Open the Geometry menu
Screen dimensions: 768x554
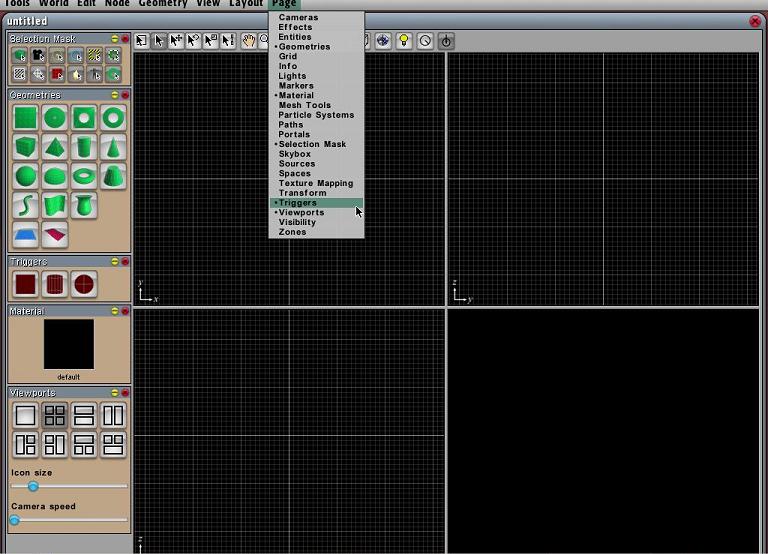point(163,4)
